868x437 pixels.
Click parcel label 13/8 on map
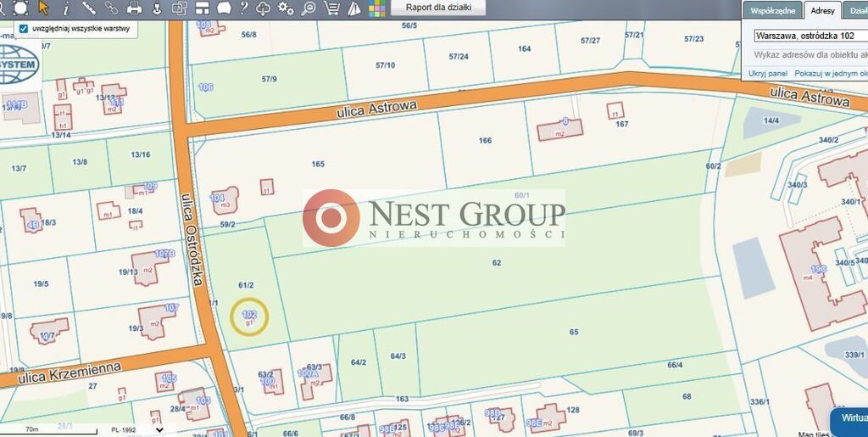(80, 162)
